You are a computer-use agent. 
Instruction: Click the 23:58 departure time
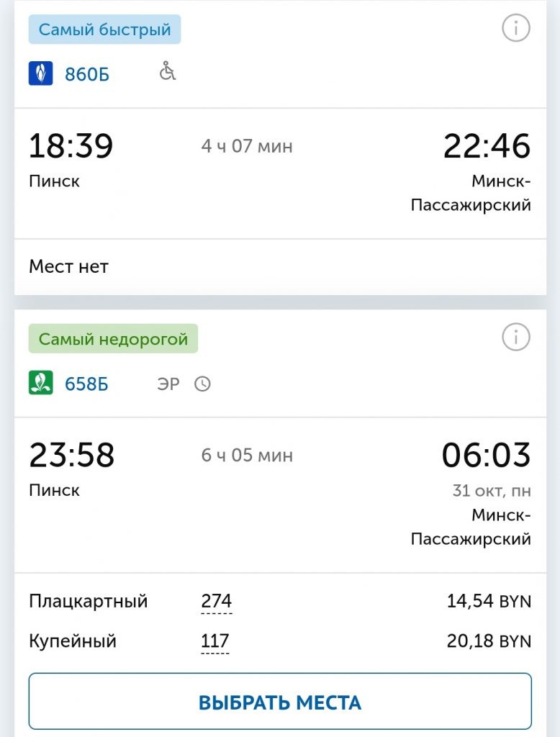71,456
